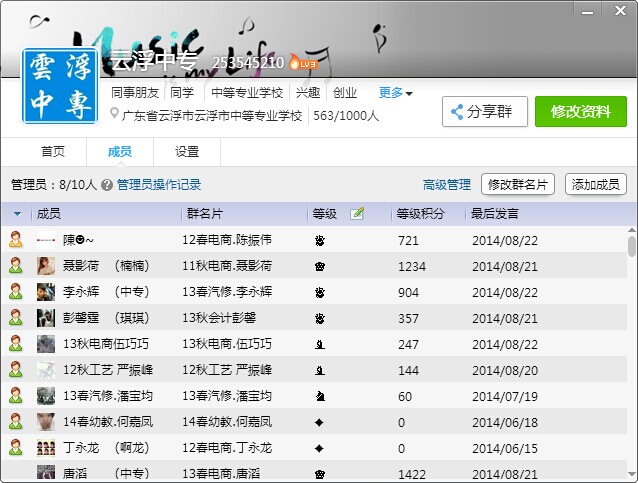
Task: Open the 高级管理 link
Action: [446, 185]
